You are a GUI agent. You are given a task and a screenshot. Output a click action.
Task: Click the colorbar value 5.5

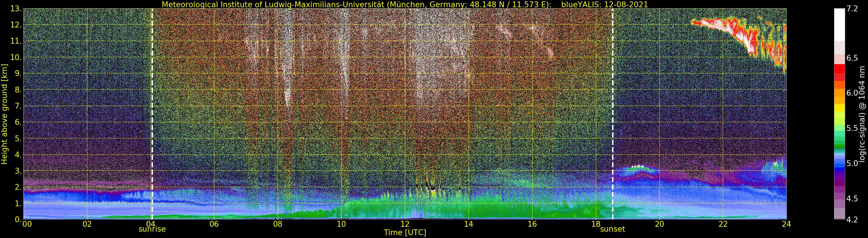[852, 128]
